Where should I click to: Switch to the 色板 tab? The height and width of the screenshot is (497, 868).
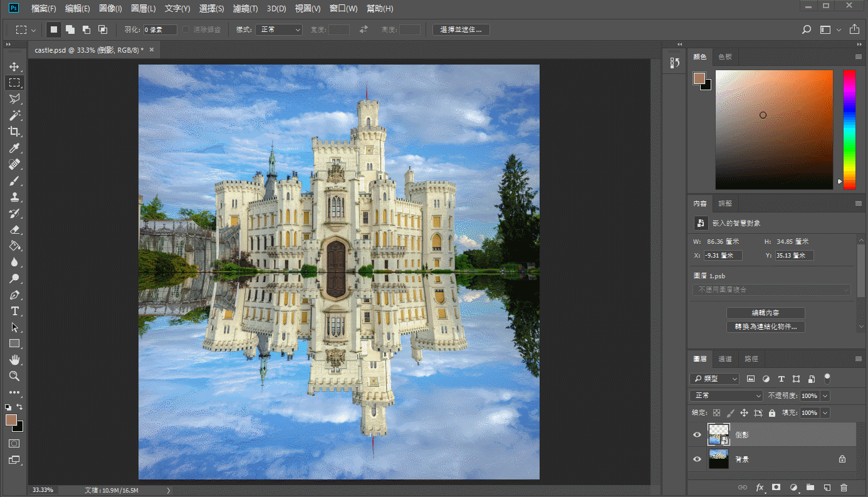[x=725, y=57]
